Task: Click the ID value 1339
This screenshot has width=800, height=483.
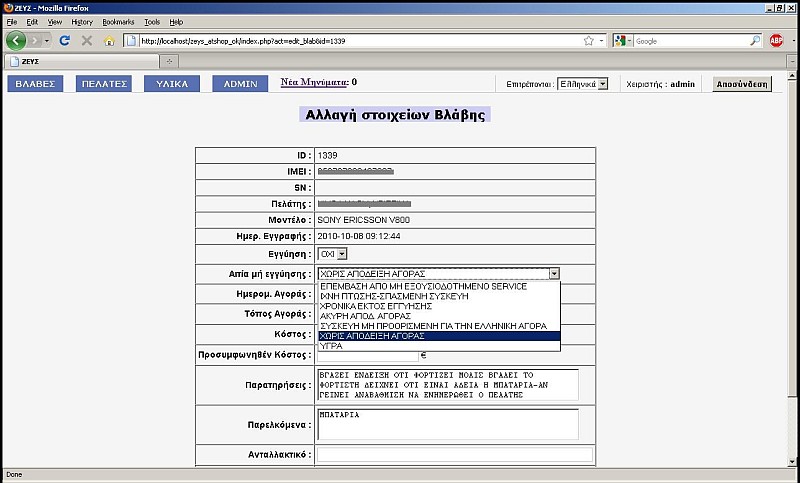Action: (x=327, y=156)
